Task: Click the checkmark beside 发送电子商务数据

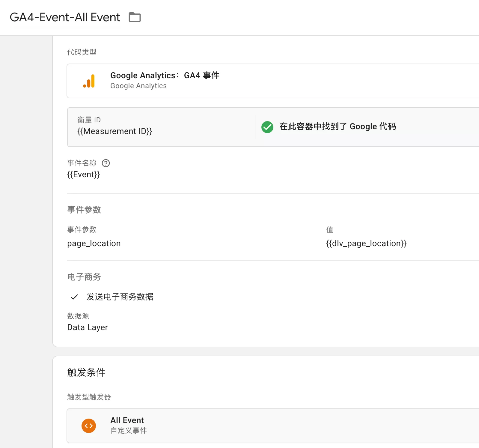Action: click(x=74, y=297)
